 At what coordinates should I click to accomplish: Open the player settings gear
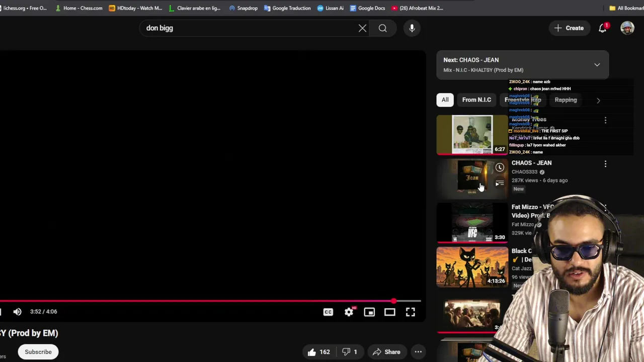(349, 312)
